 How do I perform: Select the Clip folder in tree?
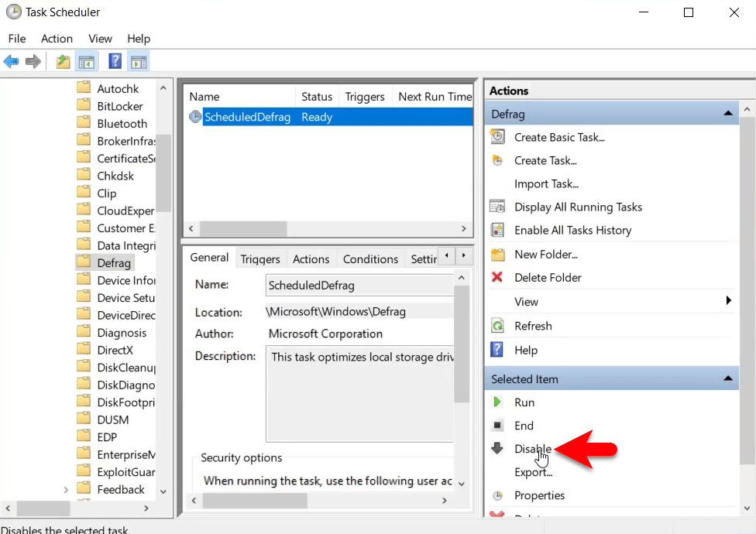click(x=107, y=193)
